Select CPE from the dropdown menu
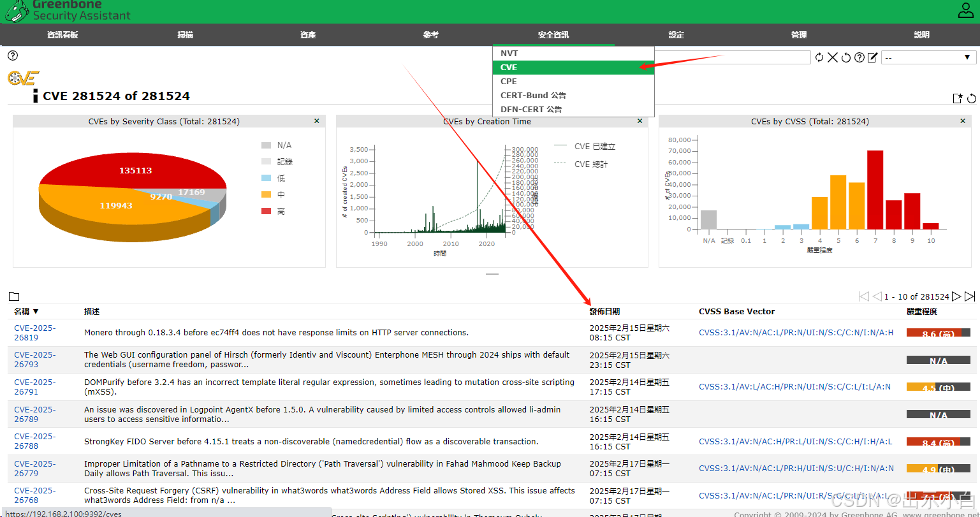Viewport: 980px width, 517px height. click(x=573, y=82)
